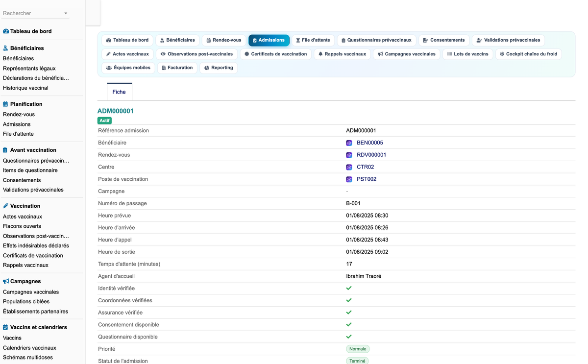The image size is (588, 364).
Task: Click the 01/08/2025 09:02 exit time
Action: (367, 252)
